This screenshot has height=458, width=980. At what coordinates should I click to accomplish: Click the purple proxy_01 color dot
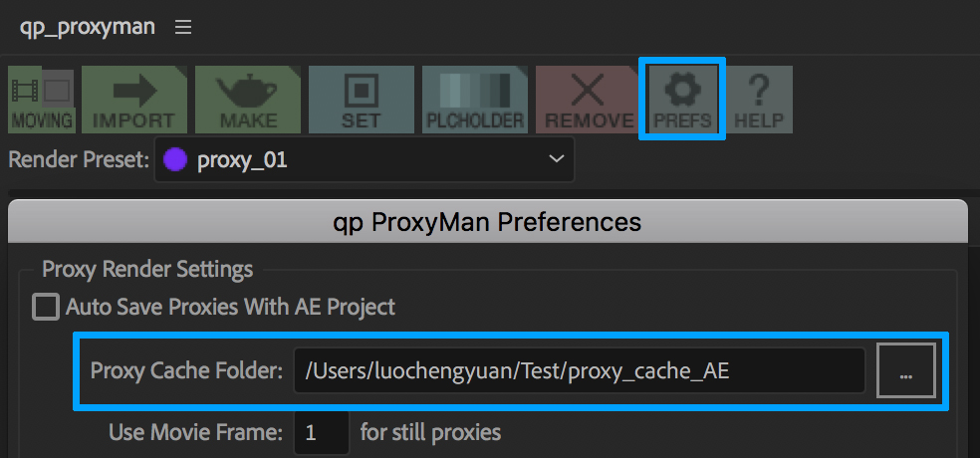[176, 159]
